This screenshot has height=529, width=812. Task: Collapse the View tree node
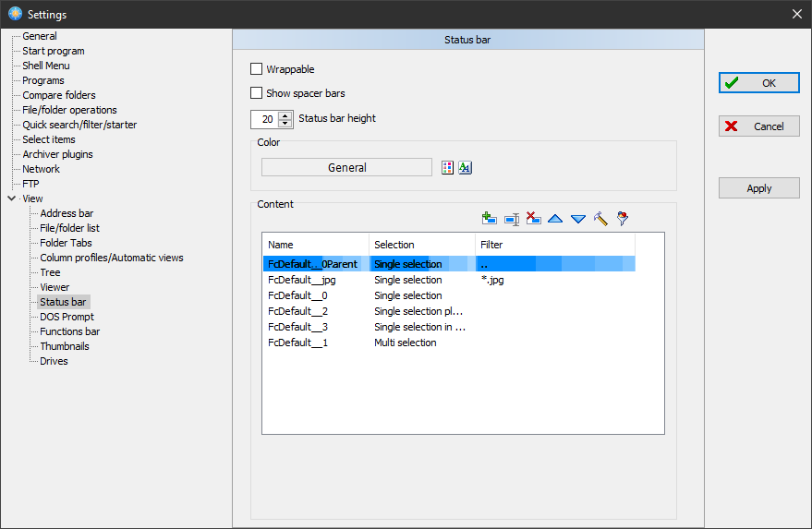pos(11,198)
